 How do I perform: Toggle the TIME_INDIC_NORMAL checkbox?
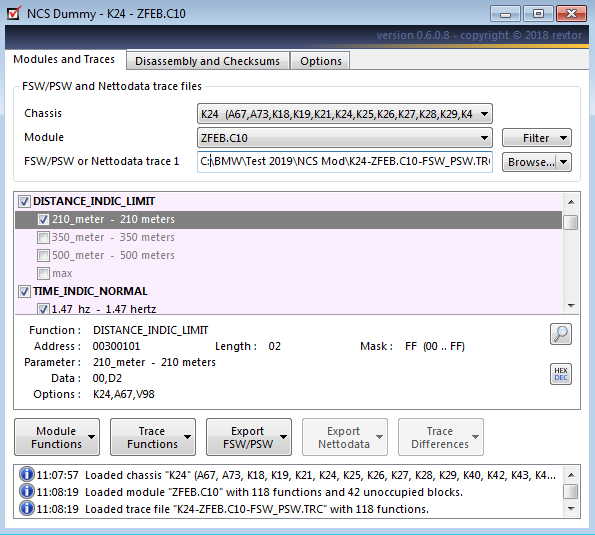(24, 291)
